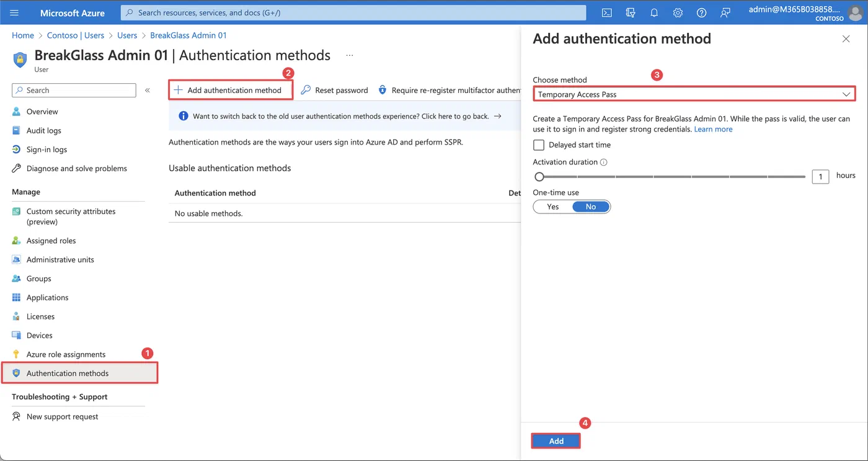Open Diagnose and solve problems
The height and width of the screenshot is (461, 868).
point(76,168)
